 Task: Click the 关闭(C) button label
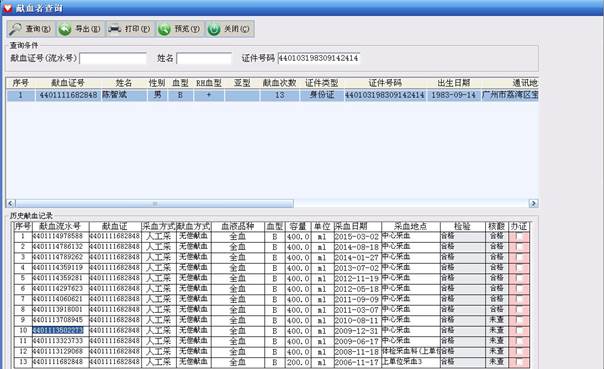[237, 29]
